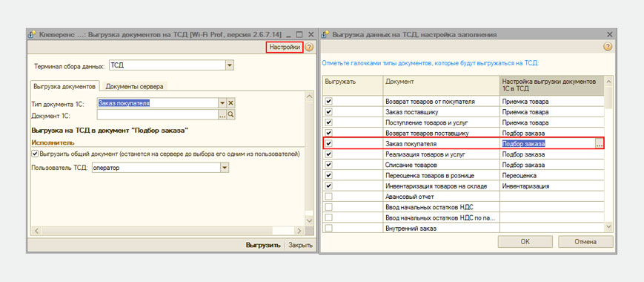
Task: Switch to Выгрузка документов tab
Action: (x=65, y=87)
